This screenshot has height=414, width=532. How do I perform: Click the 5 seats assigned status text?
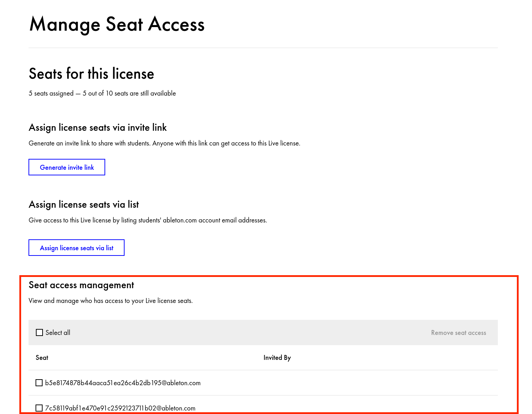(102, 93)
